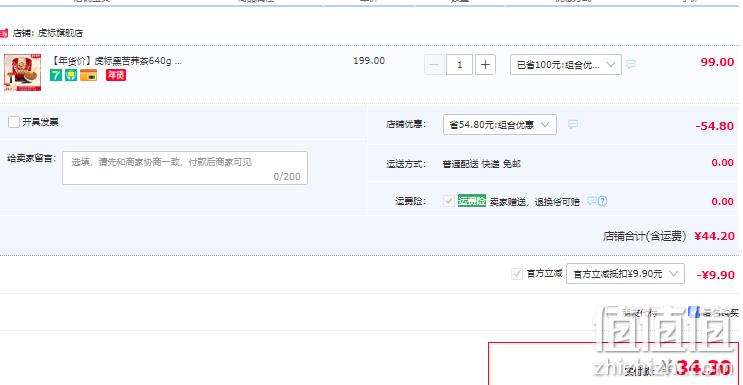
Task: Open the 省54.80元:组合优惠 store discount dropdown
Action: coord(499,125)
